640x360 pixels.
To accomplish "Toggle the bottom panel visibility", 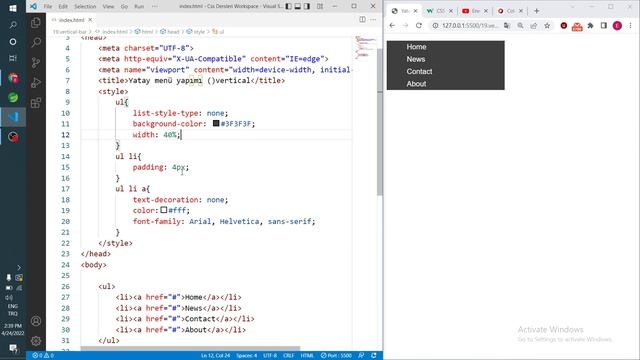I will (x=298, y=7).
